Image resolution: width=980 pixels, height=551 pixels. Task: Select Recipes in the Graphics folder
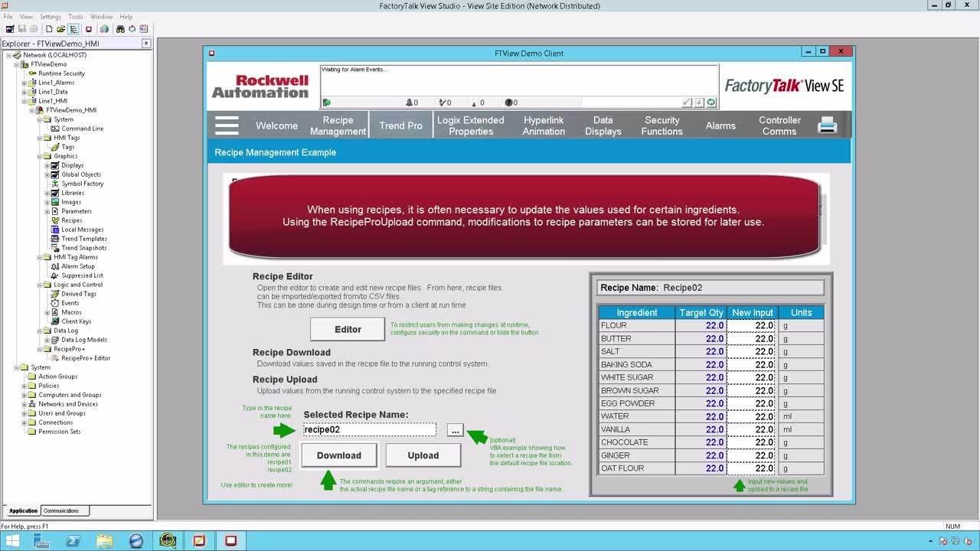coord(72,220)
